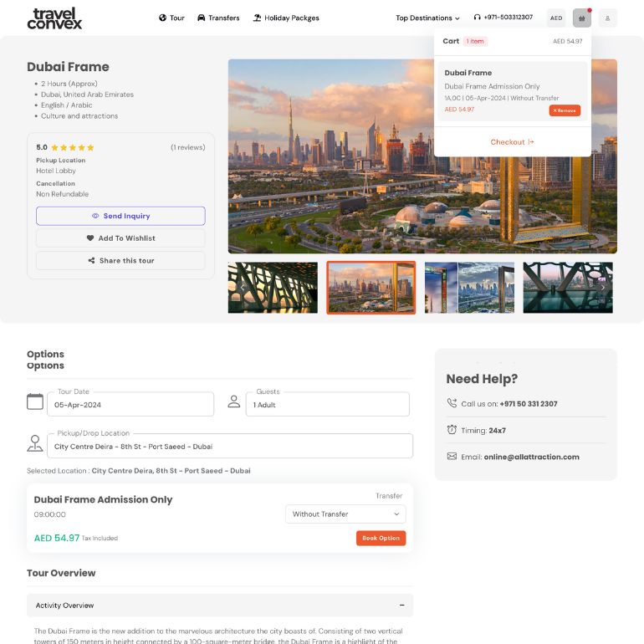
Task: Click the calendar icon beside Tour Date
Action: (35, 401)
